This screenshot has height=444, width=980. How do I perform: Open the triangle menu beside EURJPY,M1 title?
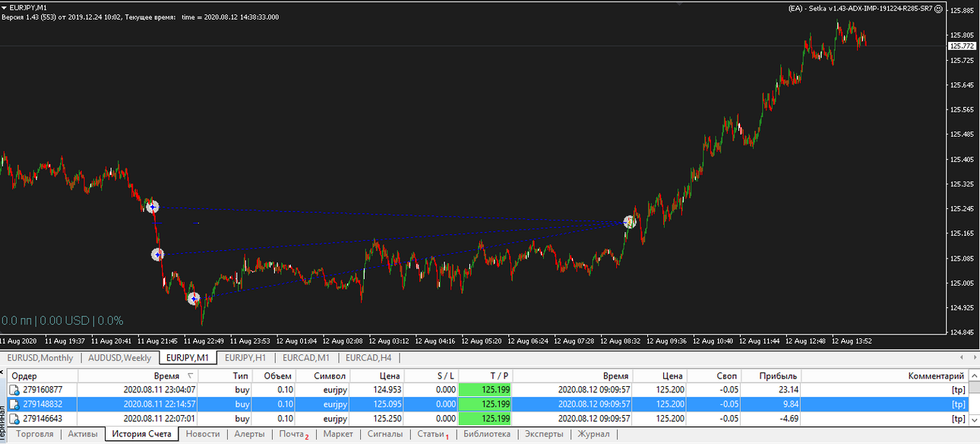click(5, 6)
